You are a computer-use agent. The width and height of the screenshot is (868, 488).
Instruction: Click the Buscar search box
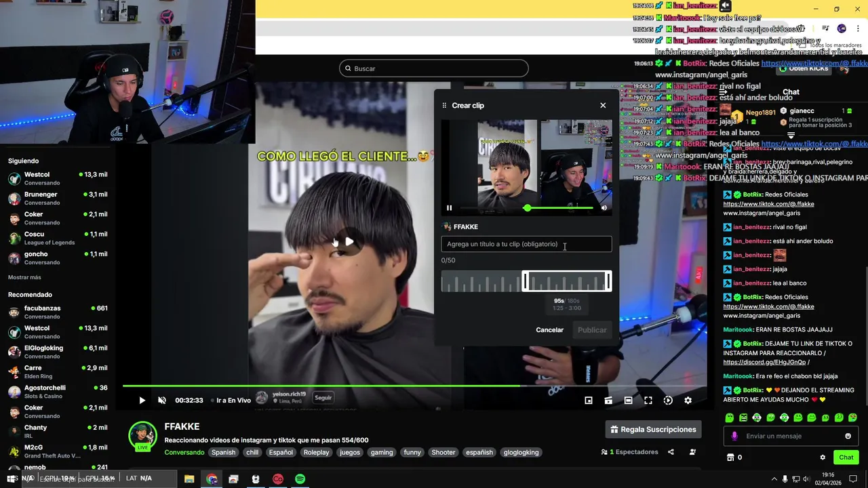coord(434,68)
